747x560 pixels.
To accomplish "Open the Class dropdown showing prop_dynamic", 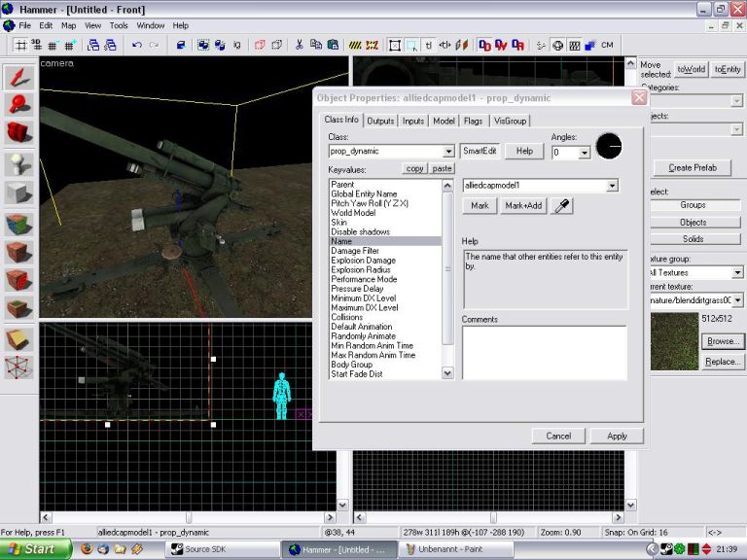I will [448, 152].
